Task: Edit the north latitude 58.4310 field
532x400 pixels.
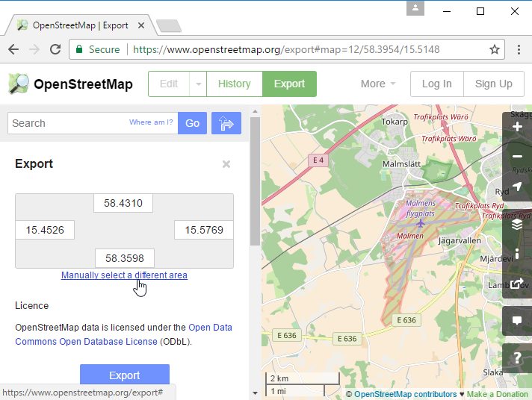Action: coord(123,203)
